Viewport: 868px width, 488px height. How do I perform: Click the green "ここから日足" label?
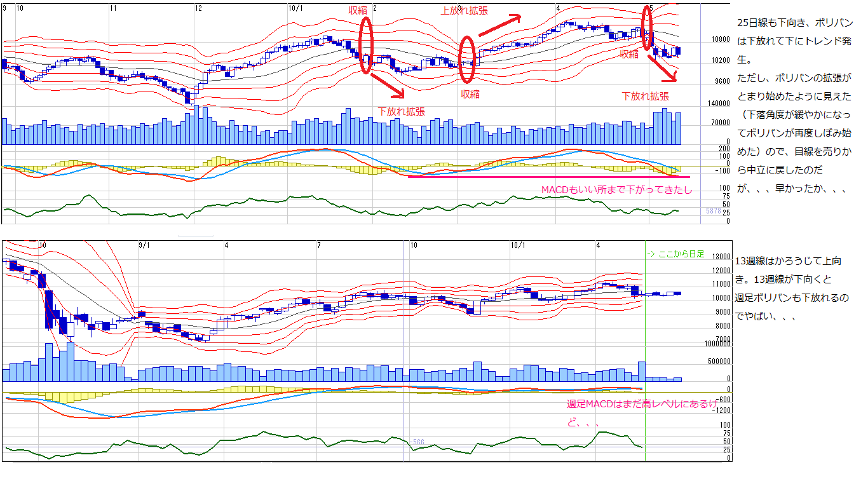click(x=675, y=254)
